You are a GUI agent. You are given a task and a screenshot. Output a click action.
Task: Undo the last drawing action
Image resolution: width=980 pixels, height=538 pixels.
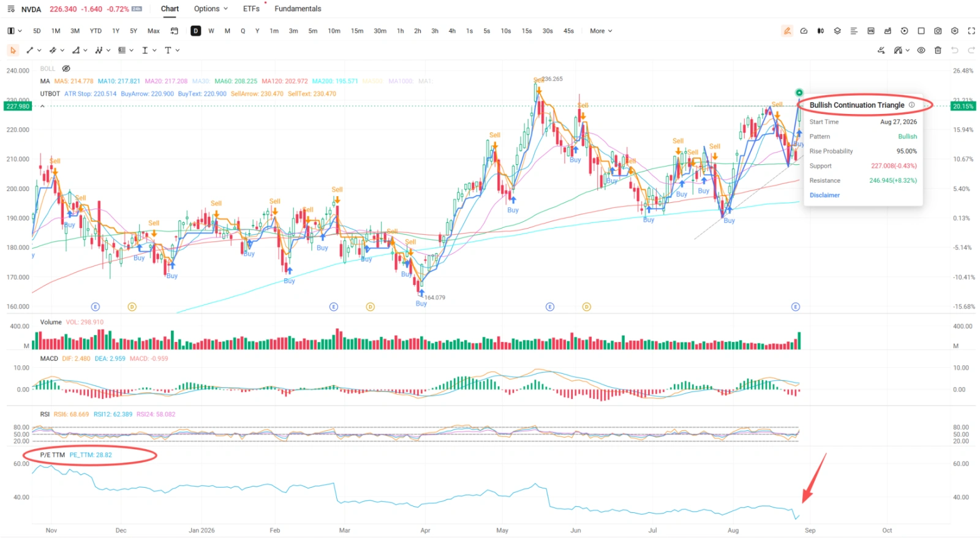click(955, 50)
